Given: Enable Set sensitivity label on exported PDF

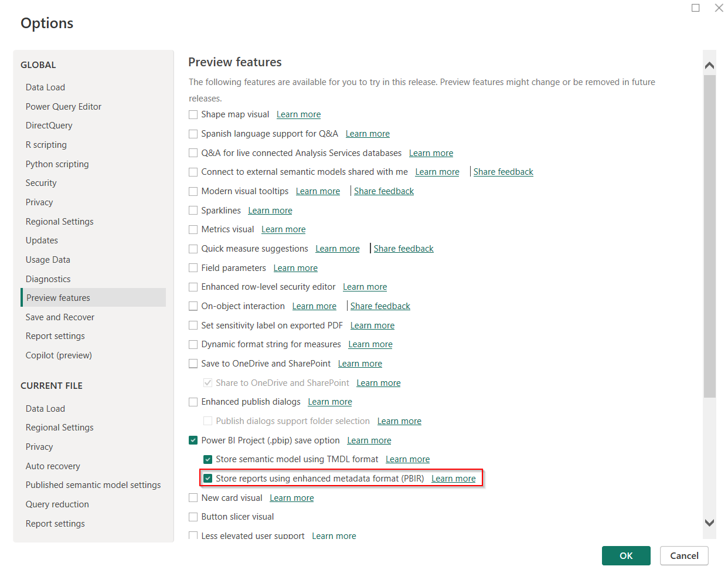Looking at the screenshot, I should tap(193, 326).
